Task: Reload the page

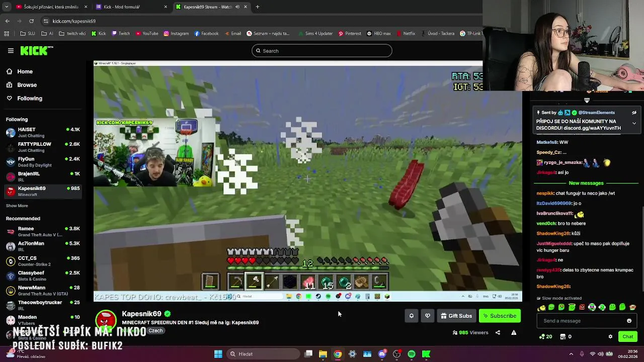Action: tap(31, 21)
